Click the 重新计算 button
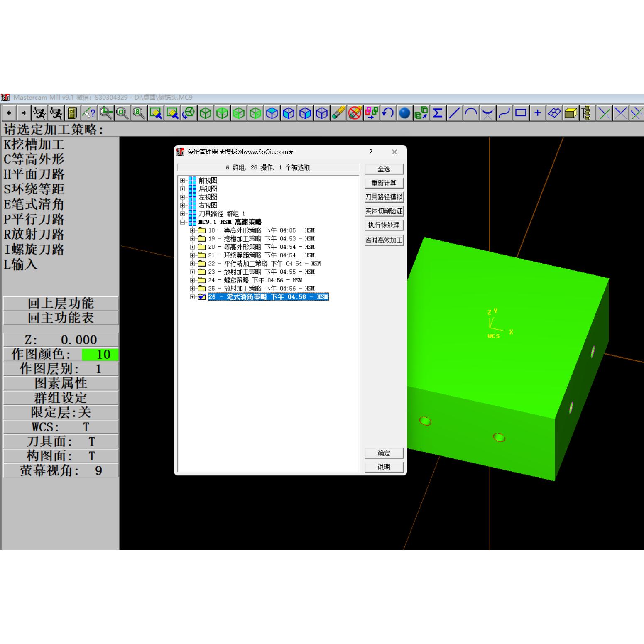The width and height of the screenshot is (644, 644). (384, 183)
